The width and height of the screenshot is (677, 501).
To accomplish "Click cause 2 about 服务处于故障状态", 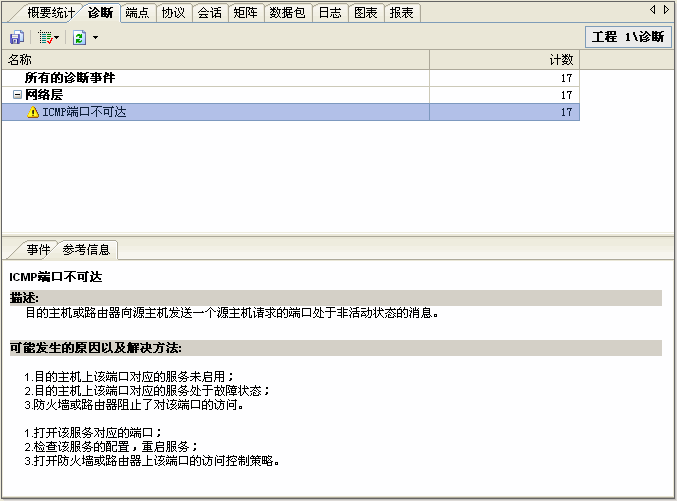I will click(147, 391).
